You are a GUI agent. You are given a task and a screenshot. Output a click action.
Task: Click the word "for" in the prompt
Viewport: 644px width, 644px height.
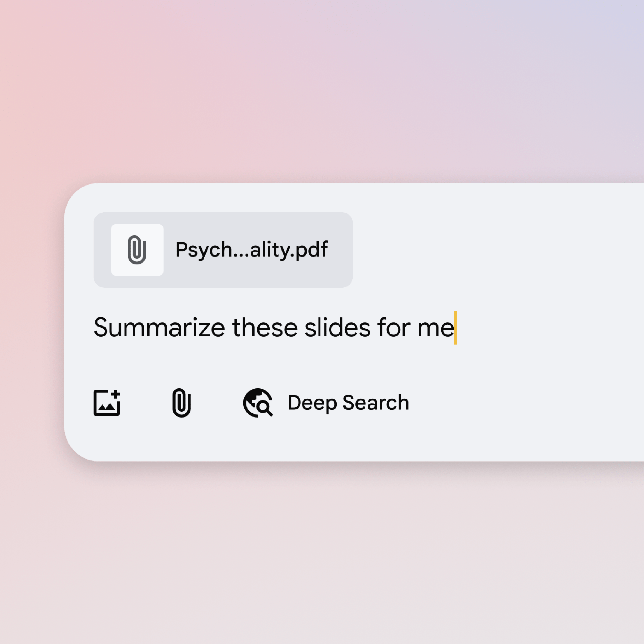[x=394, y=328]
